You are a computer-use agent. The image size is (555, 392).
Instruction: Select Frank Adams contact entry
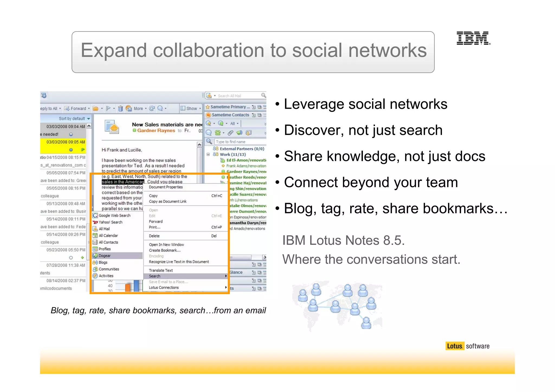(x=244, y=166)
